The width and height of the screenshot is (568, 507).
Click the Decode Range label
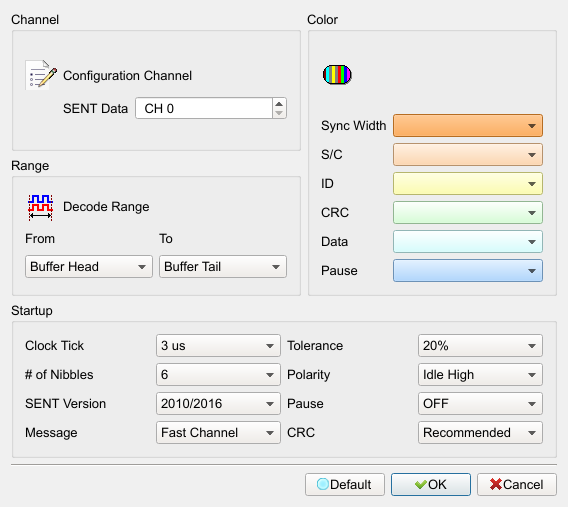click(106, 207)
